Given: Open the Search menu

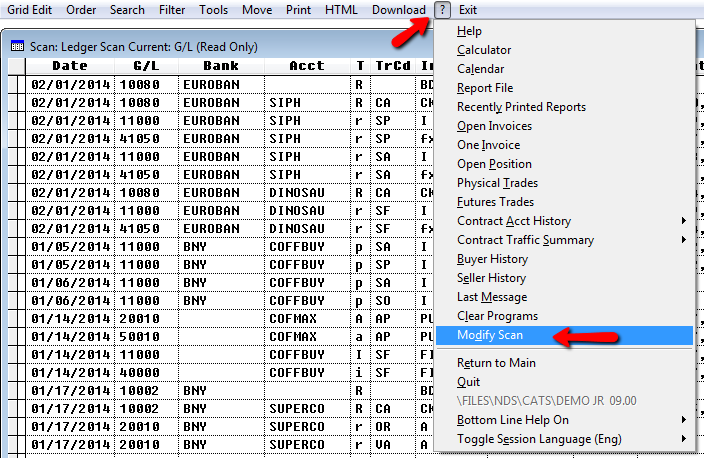Looking at the screenshot, I should click(x=127, y=10).
